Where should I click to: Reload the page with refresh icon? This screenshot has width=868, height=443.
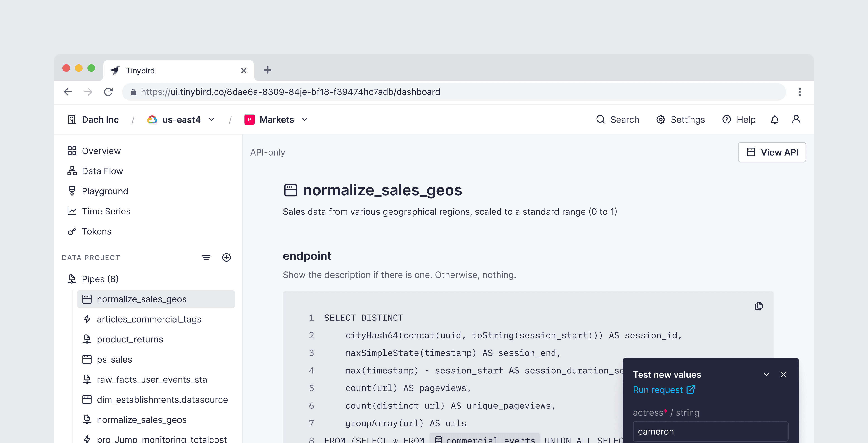[x=108, y=92]
